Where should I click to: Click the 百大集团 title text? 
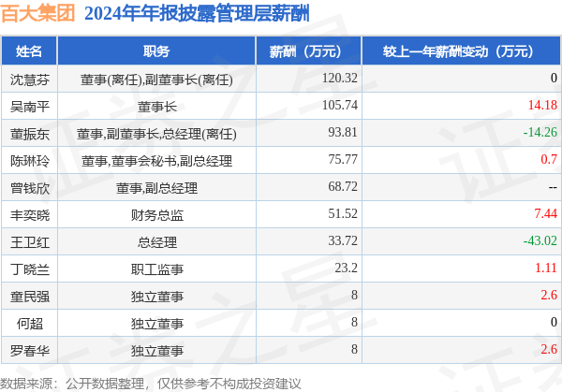(37, 14)
